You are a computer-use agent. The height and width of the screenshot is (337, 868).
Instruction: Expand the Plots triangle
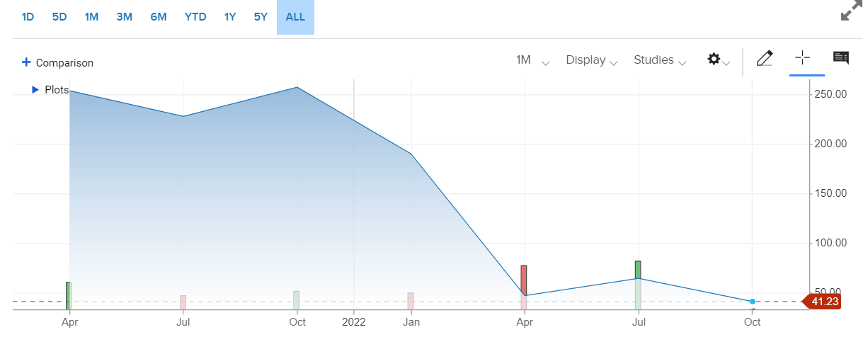tap(35, 90)
